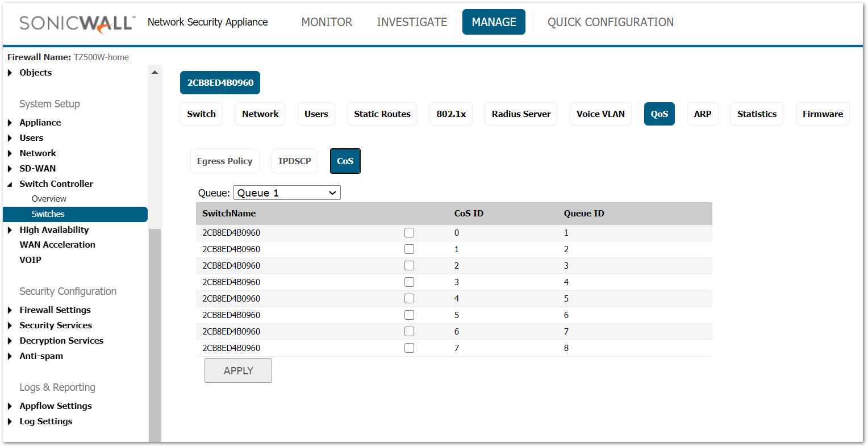Click Queue ID value 5 cell
This screenshot has width=868, height=447.
point(566,299)
